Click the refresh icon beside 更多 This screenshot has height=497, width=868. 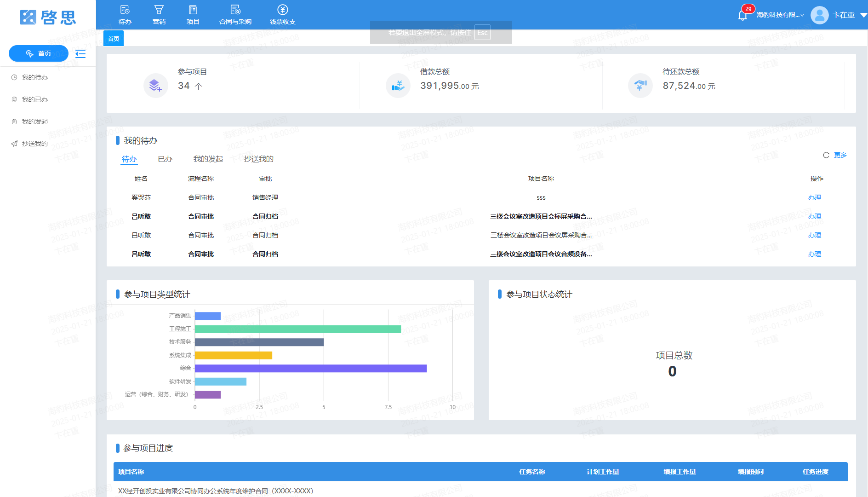click(826, 155)
